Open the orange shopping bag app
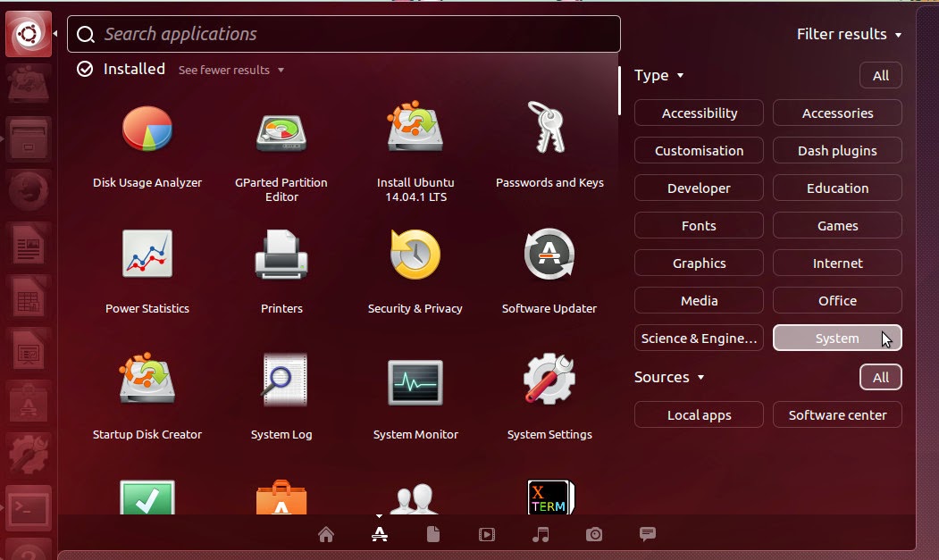Viewport: 939px width, 560px height. [x=281, y=497]
